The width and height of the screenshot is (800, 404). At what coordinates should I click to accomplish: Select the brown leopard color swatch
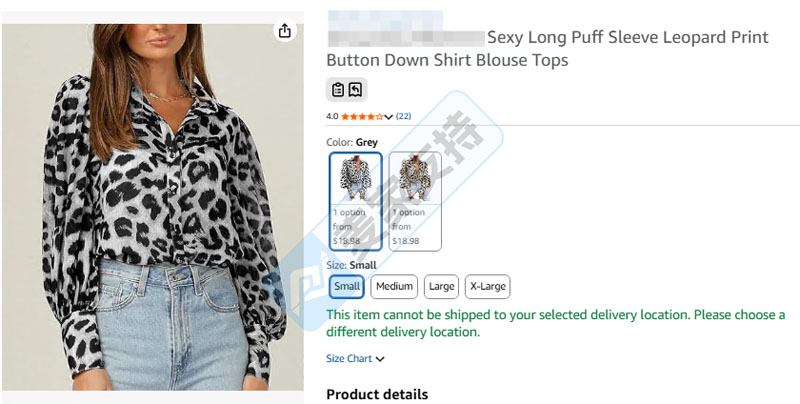[x=414, y=201]
